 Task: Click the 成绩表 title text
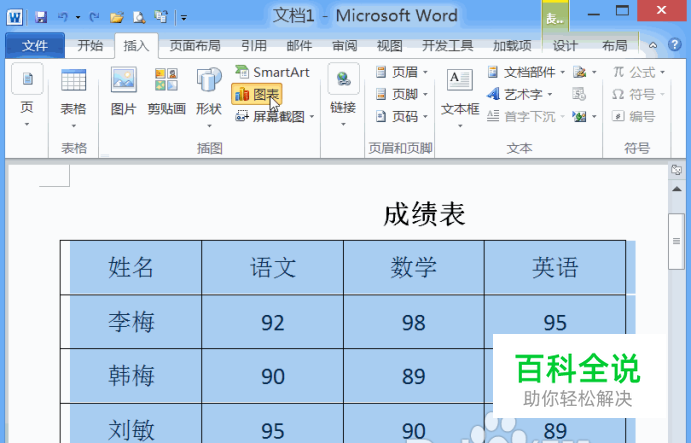[424, 215]
